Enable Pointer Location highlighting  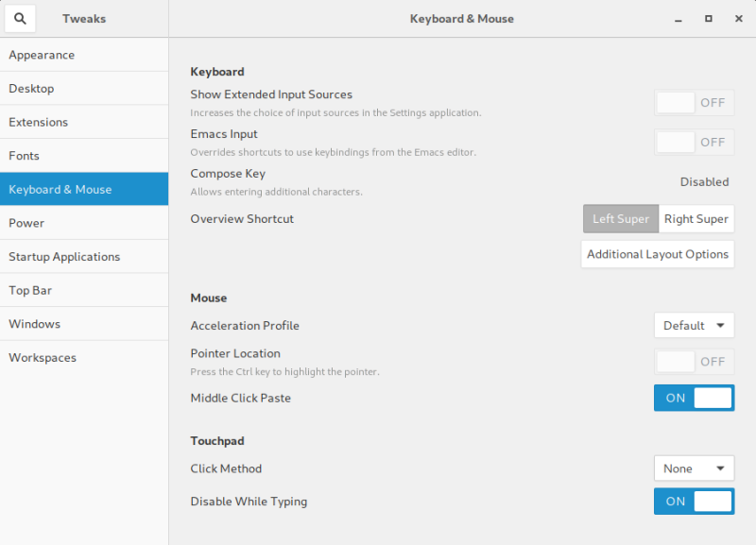694,361
